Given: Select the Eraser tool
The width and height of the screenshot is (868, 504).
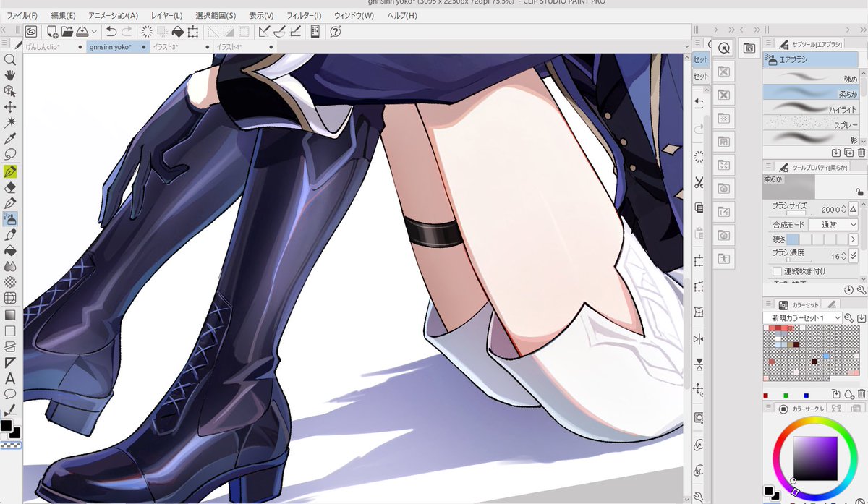Looking at the screenshot, I should point(10,187).
